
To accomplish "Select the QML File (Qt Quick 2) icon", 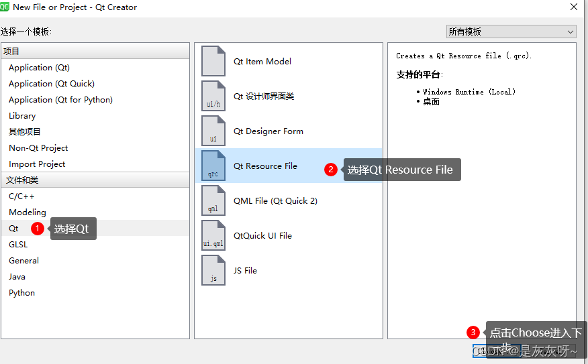I will 213,200.
